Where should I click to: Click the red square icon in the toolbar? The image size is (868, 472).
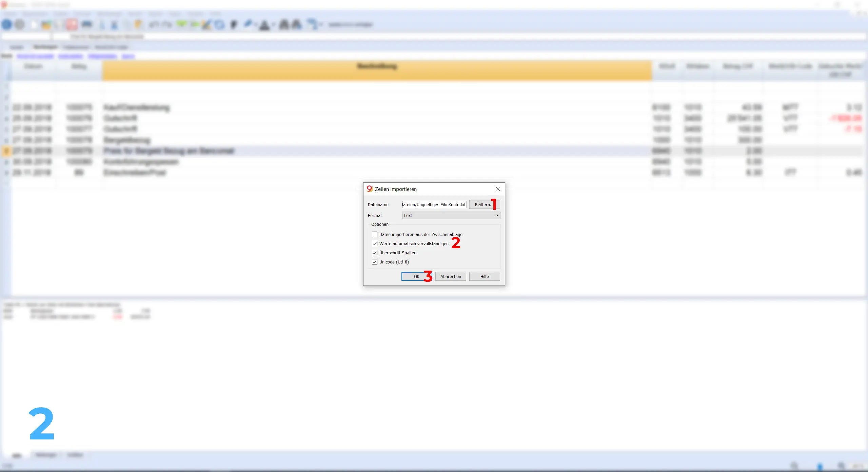[x=72, y=24]
